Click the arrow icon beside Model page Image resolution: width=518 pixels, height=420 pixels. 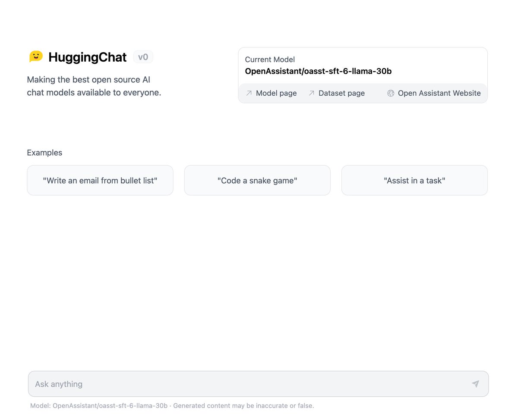coord(249,93)
